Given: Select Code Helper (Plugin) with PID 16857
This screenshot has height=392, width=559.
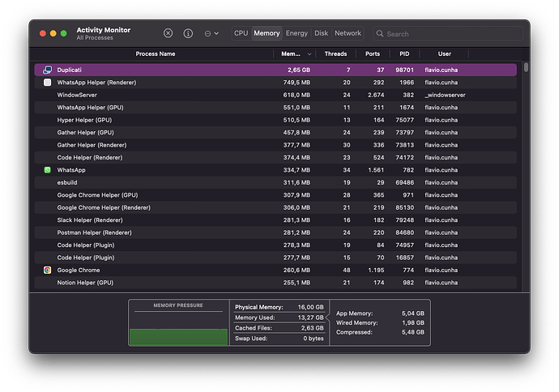Looking at the screenshot, I should click(x=275, y=258).
